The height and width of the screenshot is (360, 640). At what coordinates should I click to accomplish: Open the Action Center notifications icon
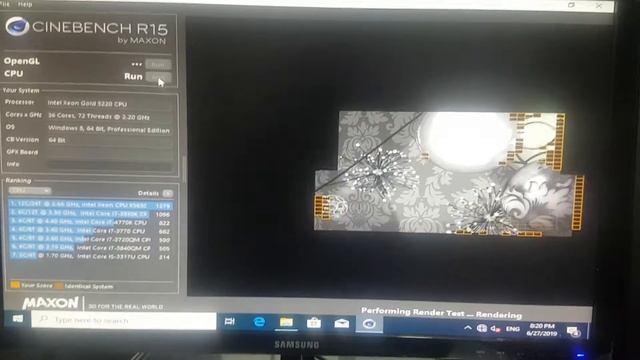pos(573,331)
